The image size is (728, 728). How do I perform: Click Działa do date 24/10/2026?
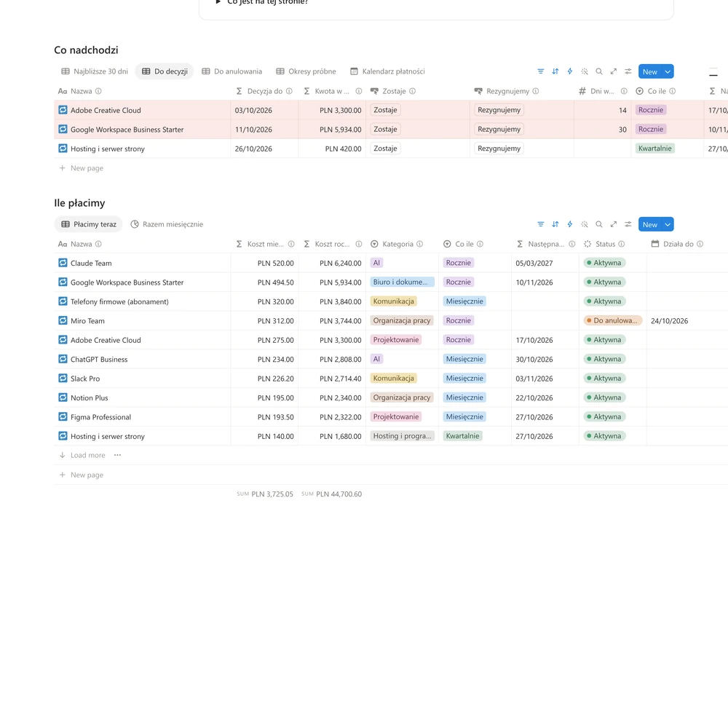point(670,321)
